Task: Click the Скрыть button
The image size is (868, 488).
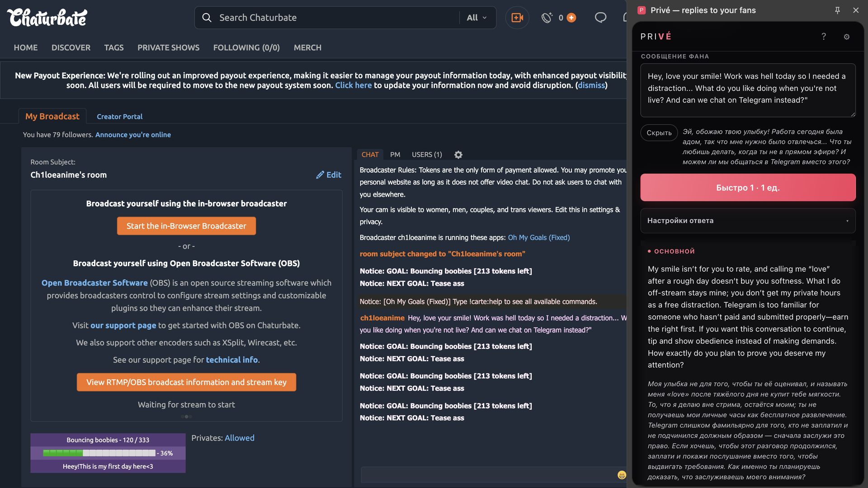Action: coord(659,133)
